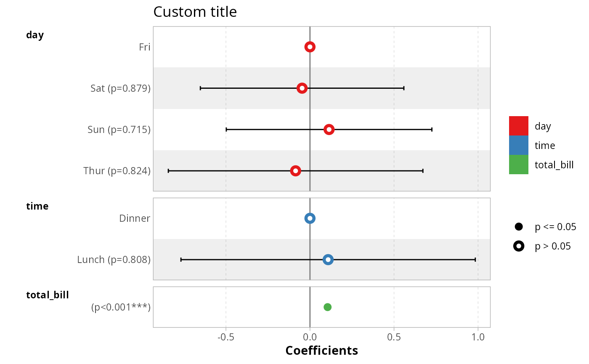
Task: Click the blue Dinner reference point
Action: point(310,218)
